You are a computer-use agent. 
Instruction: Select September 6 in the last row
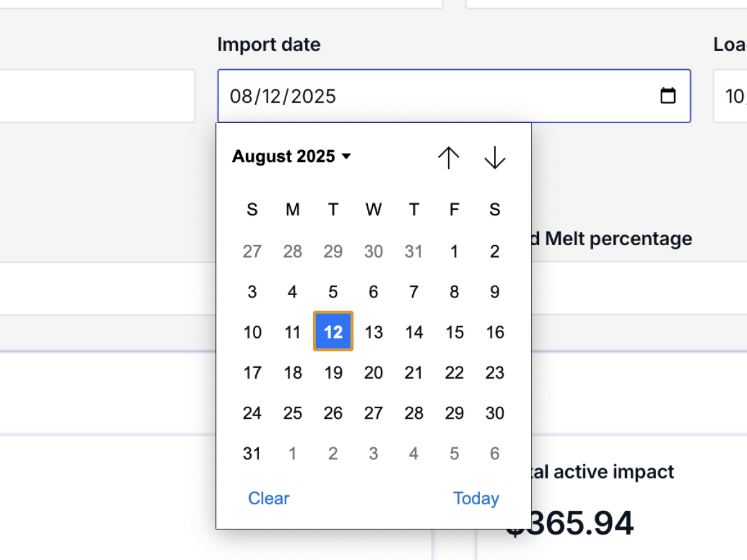coord(495,454)
